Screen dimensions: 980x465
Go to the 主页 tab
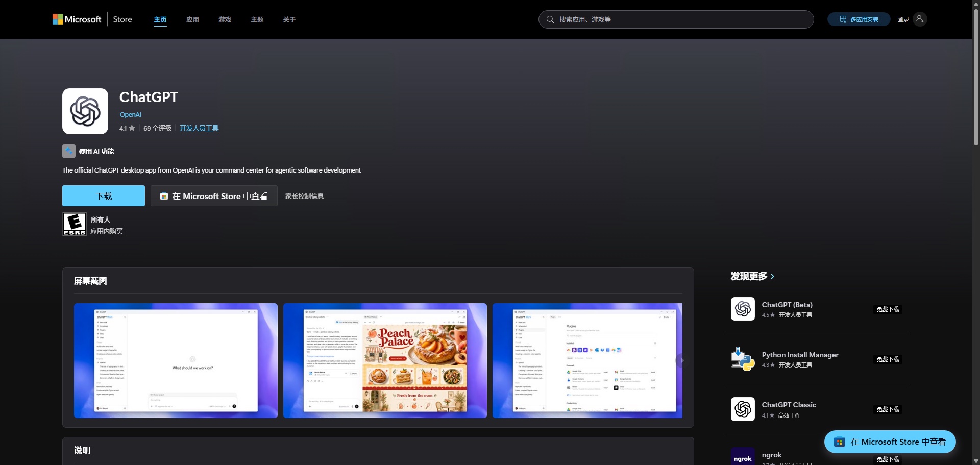pyautogui.click(x=160, y=19)
